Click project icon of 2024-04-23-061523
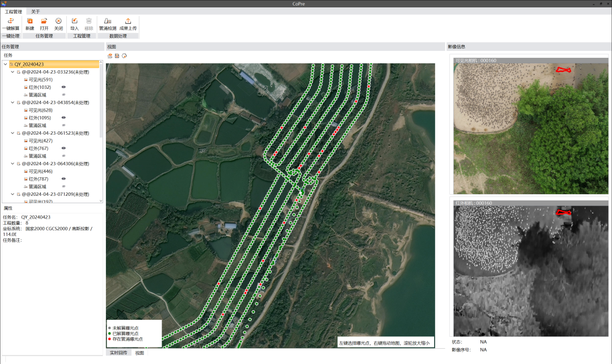This screenshot has width=612, height=364. [x=18, y=133]
